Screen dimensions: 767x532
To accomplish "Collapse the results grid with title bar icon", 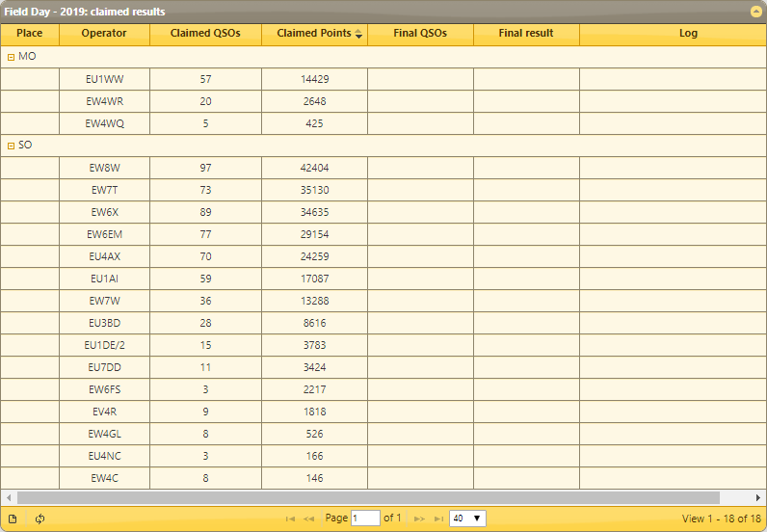I will (756, 12).
